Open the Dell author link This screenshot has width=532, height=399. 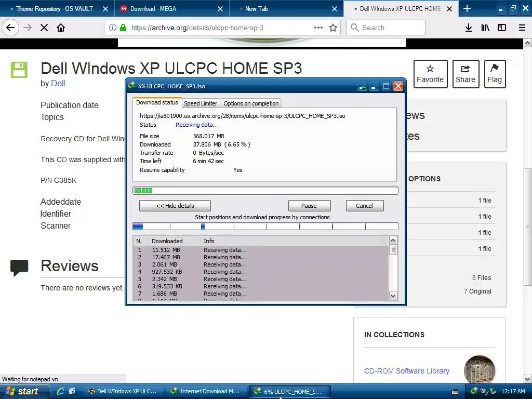pyautogui.click(x=58, y=84)
